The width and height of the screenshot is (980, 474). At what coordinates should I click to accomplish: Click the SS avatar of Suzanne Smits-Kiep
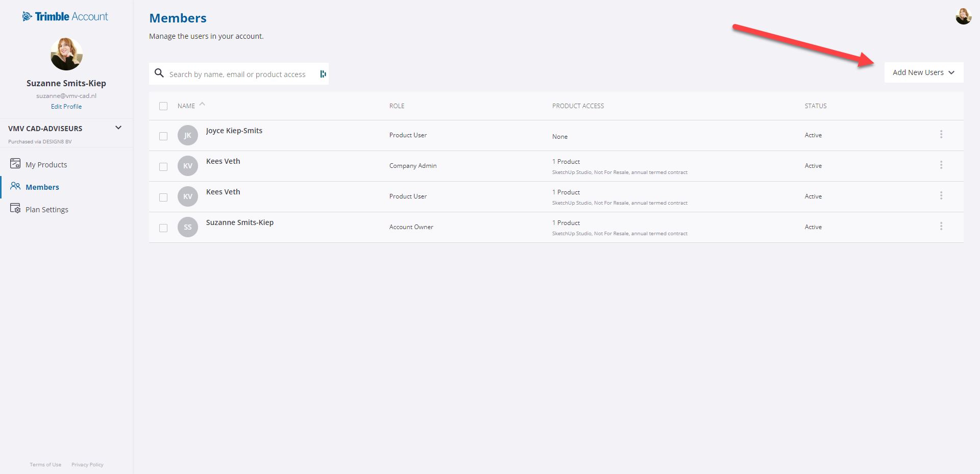tap(188, 227)
